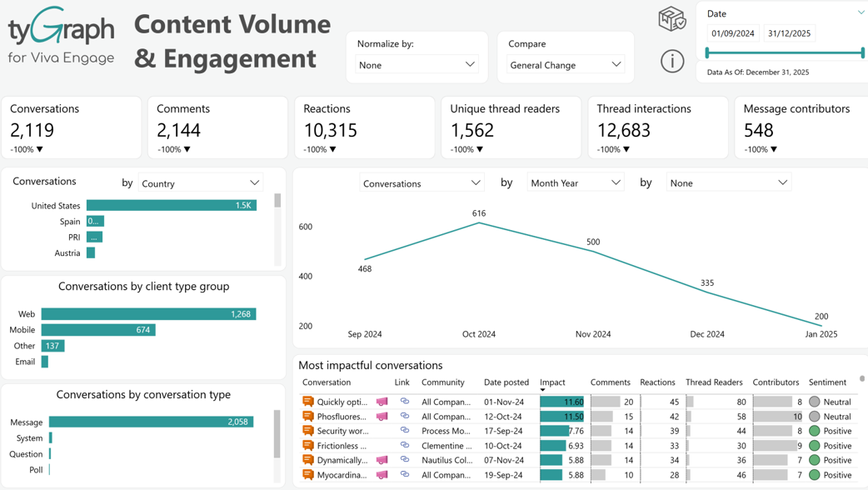Viewport: 868px width, 490px height.
Task: Open link icon for Dynamically... row
Action: point(405,459)
